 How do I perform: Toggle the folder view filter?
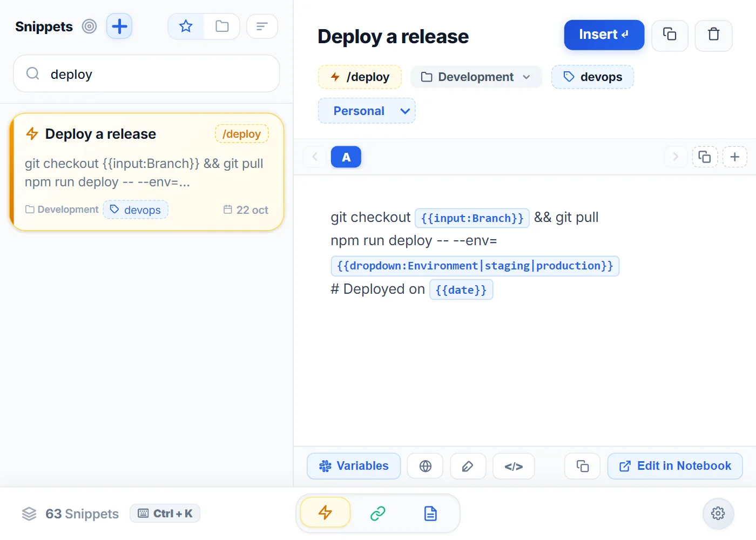click(x=222, y=26)
